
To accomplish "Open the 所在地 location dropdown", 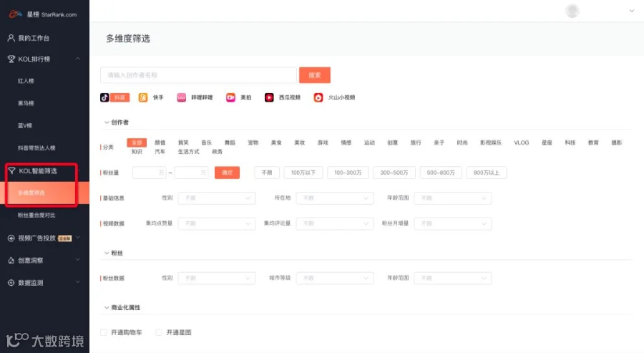I will pyautogui.click(x=335, y=198).
